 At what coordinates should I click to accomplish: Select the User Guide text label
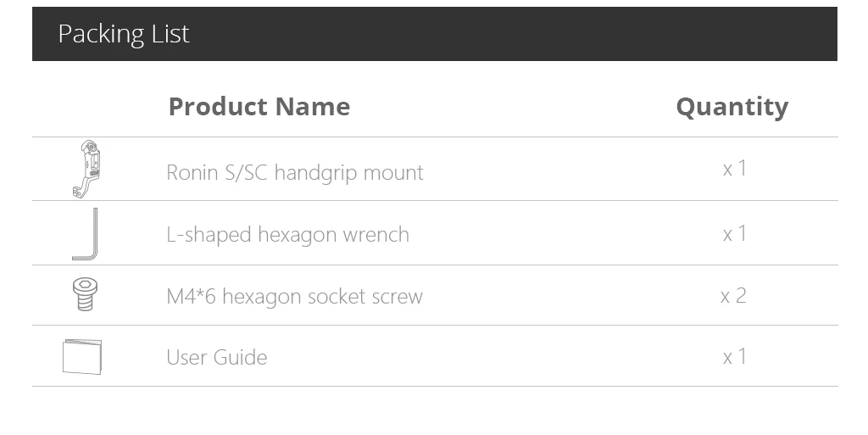pyautogui.click(x=217, y=357)
